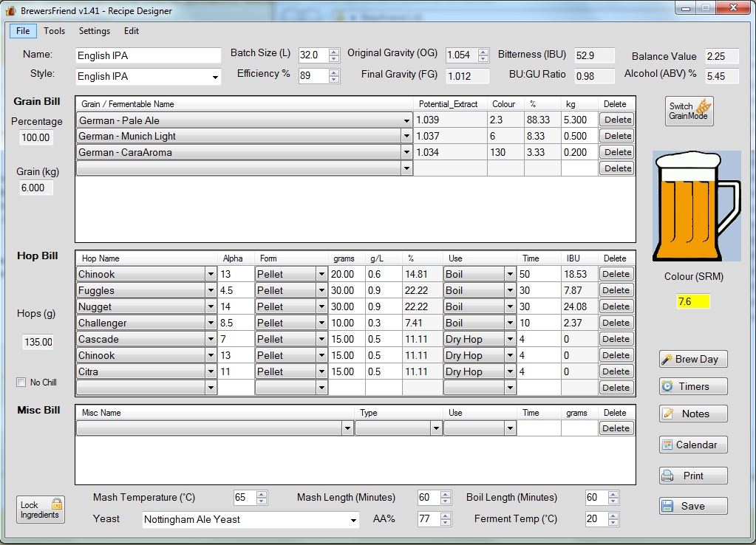The width and height of the screenshot is (756, 545).
Task: Enable the No Chill checkbox
Action: click(21, 383)
